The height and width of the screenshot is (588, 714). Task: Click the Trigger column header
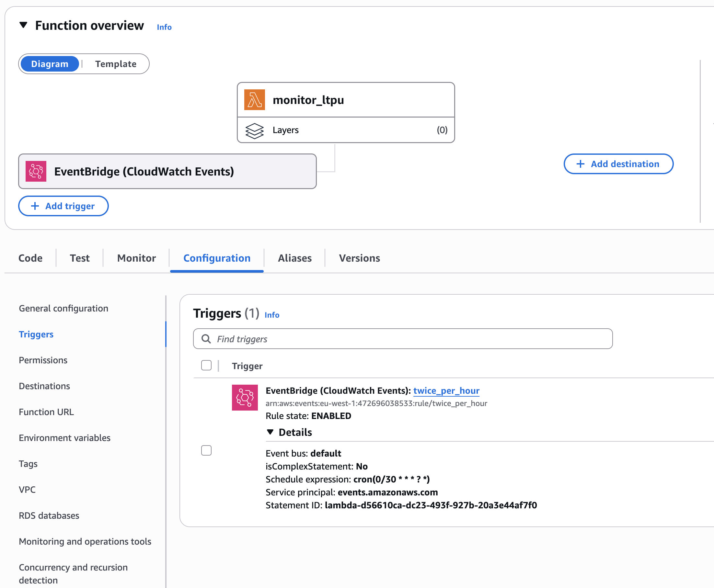[x=247, y=366]
